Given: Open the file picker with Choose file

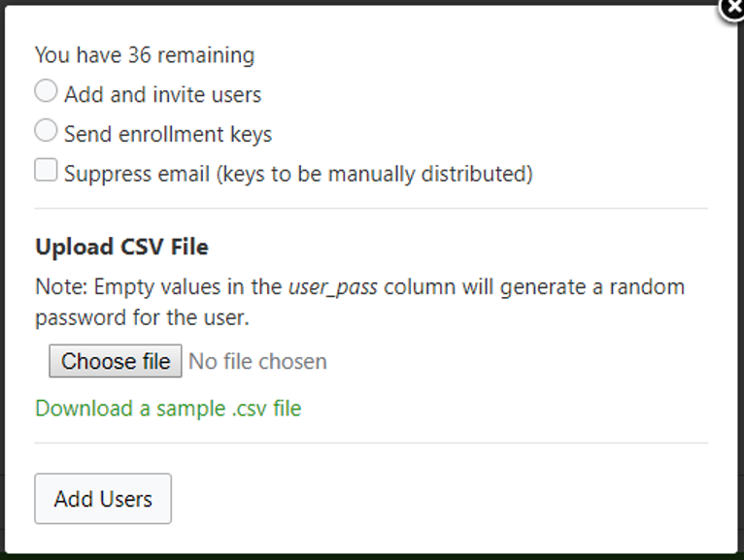Looking at the screenshot, I should pos(116,361).
